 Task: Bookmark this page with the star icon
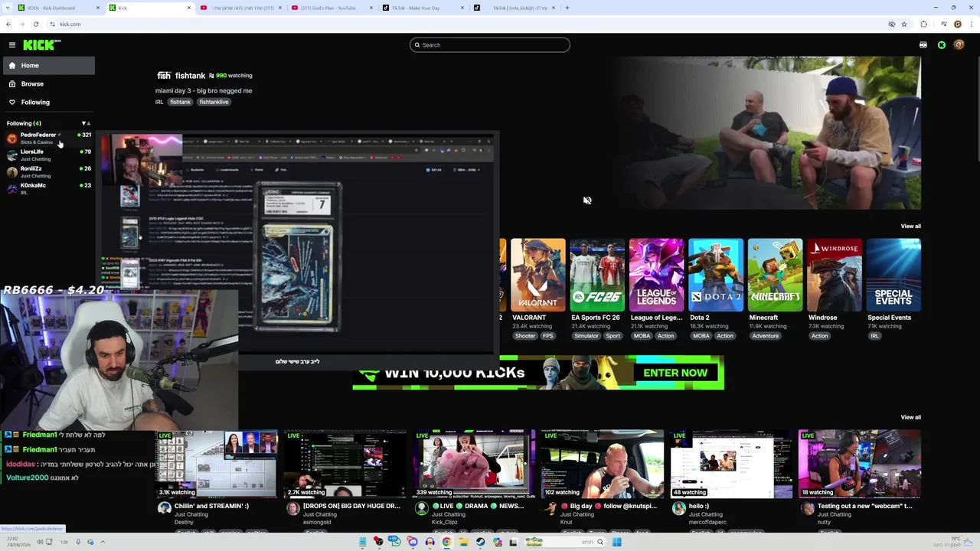904,24
